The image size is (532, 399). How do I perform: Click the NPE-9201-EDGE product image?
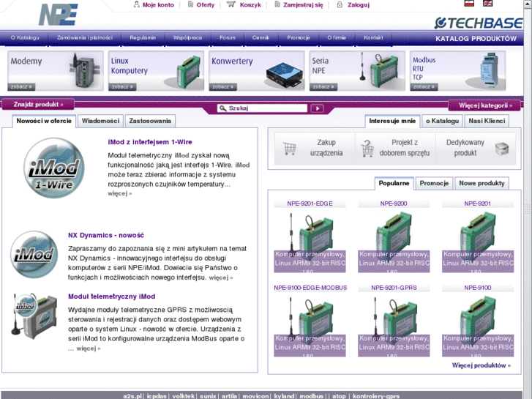pyautogui.click(x=310, y=240)
